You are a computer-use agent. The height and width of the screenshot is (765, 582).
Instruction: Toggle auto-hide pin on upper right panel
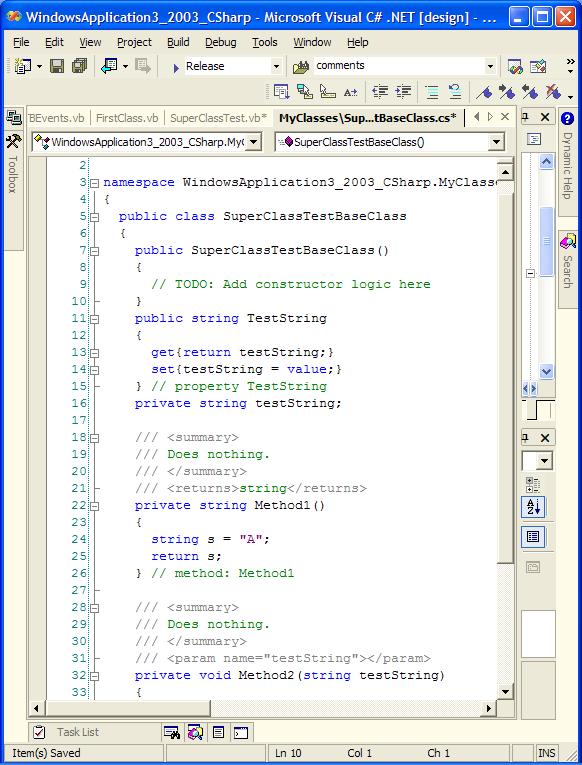click(x=526, y=117)
